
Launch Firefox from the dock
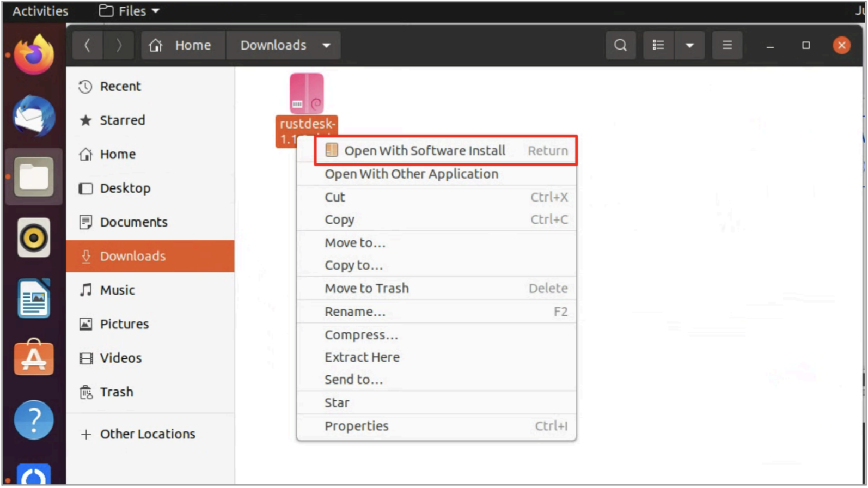pyautogui.click(x=34, y=54)
